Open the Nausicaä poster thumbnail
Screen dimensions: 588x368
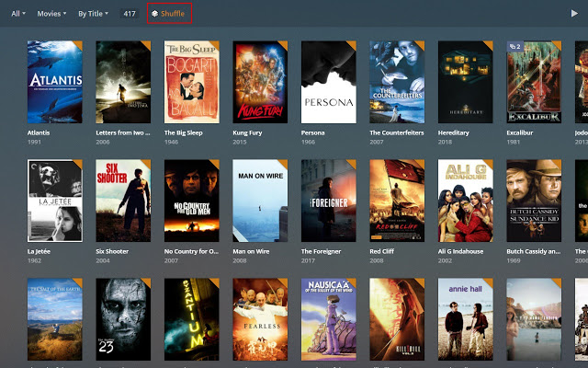click(329, 319)
